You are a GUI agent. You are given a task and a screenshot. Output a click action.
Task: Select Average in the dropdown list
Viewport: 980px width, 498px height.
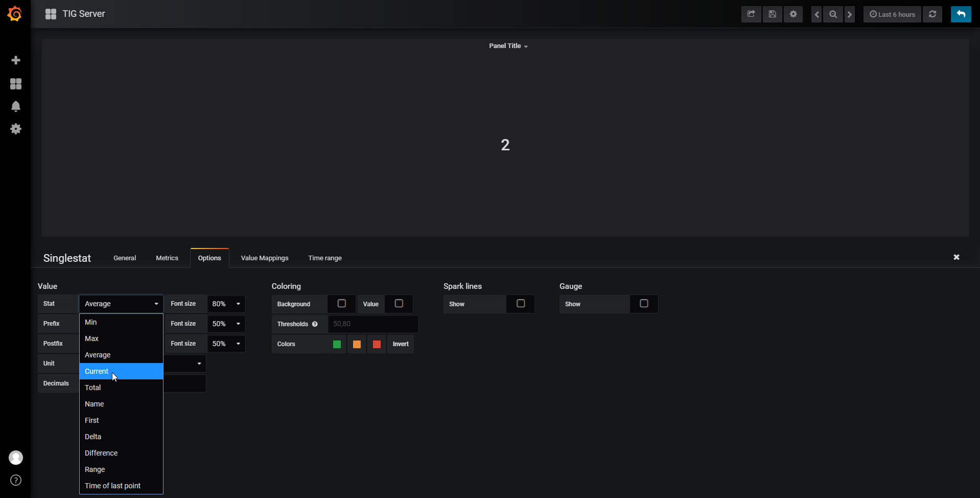pos(121,355)
